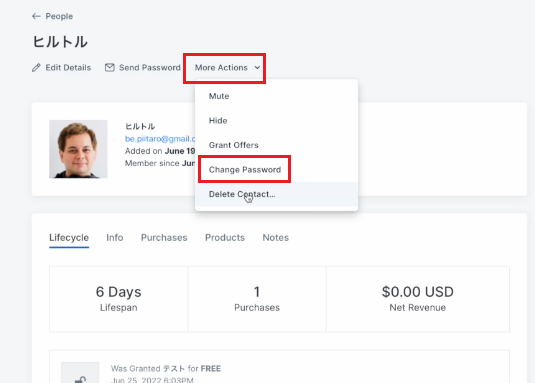Click the envelope icon beside Send Password
535x383 pixels.
point(110,68)
